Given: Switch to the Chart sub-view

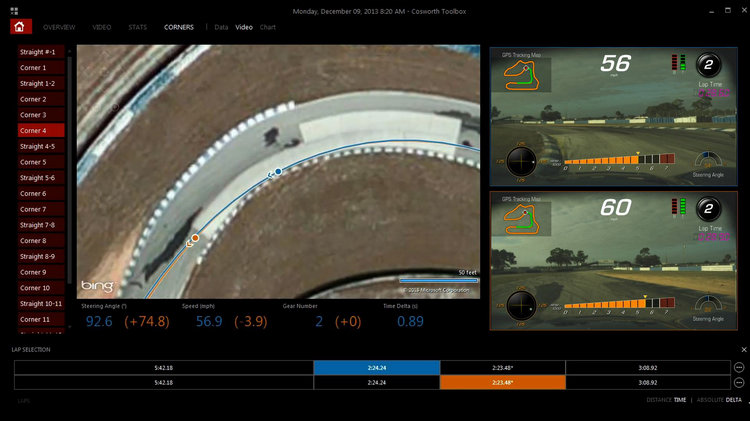Looking at the screenshot, I should pyautogui.click(x=268, y=27).
